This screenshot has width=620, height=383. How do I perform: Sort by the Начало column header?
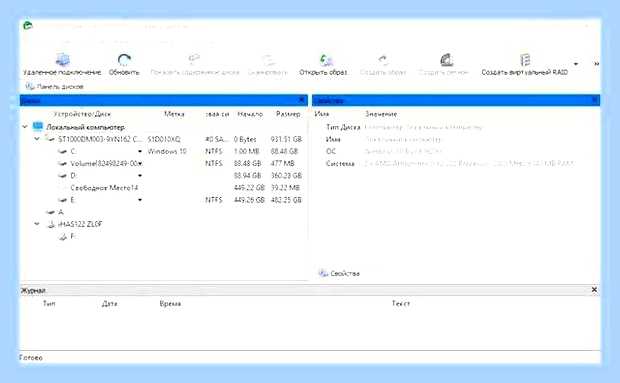tap(250, 114)
